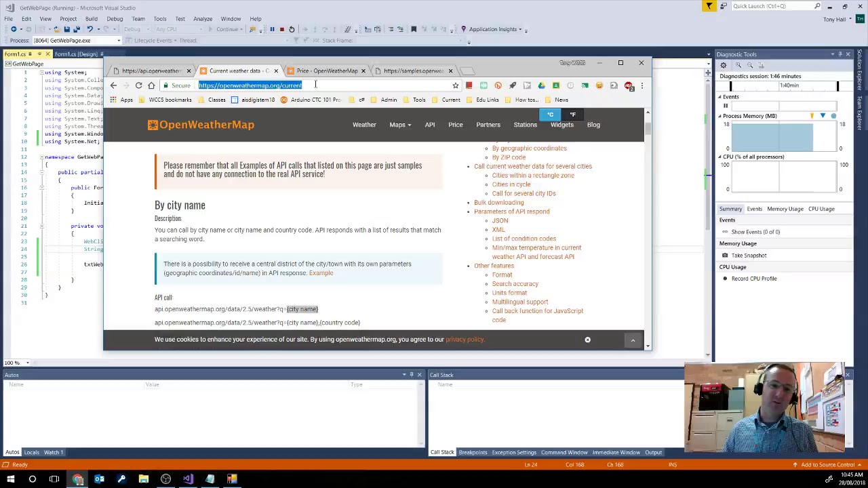Switch to Chrome in taskbar
This screenshot has height=488, width=868.
click(x=77, y=479)
